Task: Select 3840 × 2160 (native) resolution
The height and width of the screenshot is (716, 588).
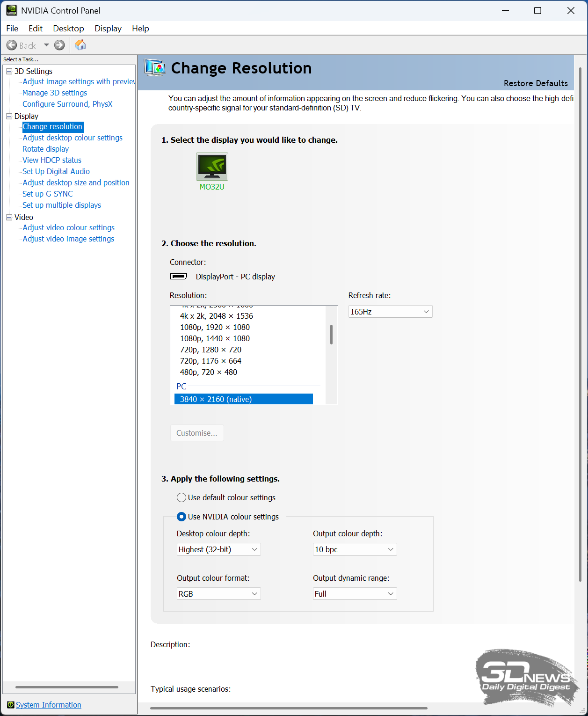Action: coord(244,399)
